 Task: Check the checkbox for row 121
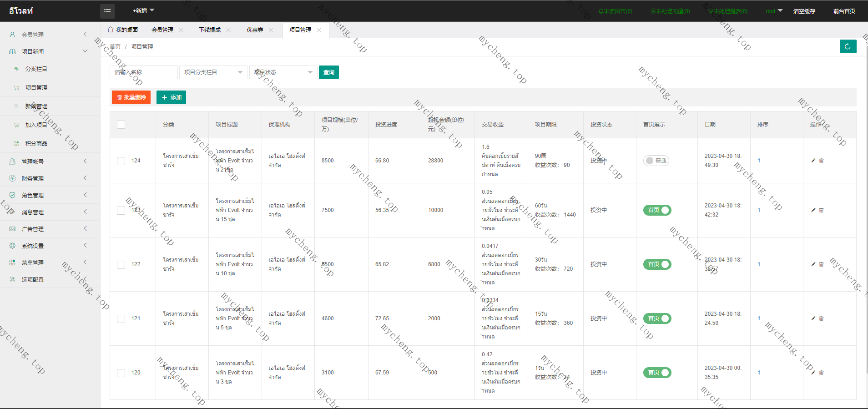(121, 318)
